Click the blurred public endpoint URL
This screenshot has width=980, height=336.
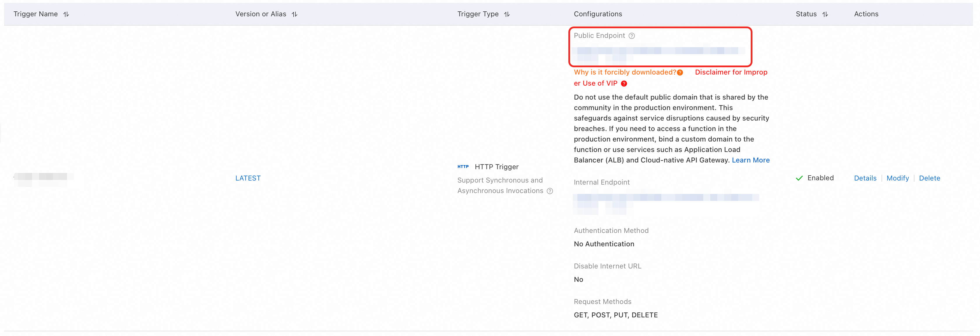658,51
